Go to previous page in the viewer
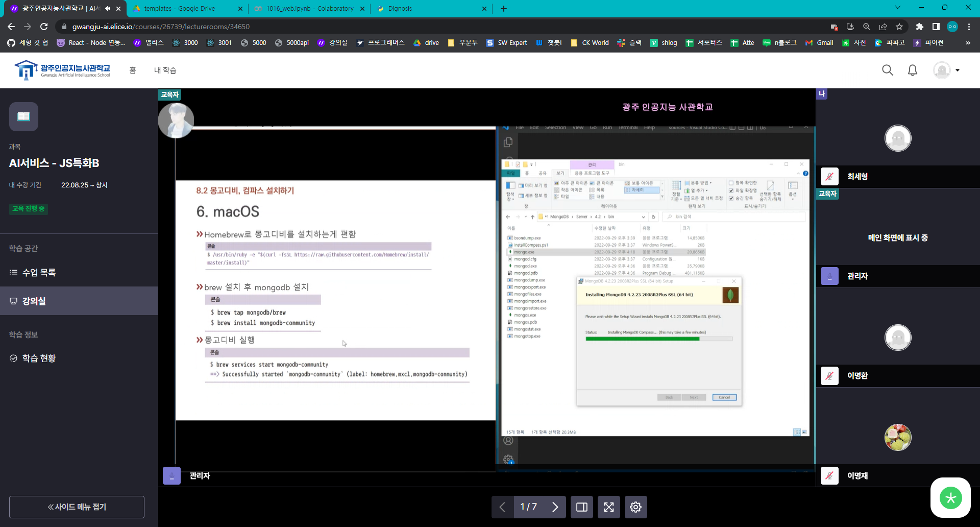The width and height of the screenshot is (980, 527). click(502, 507)
